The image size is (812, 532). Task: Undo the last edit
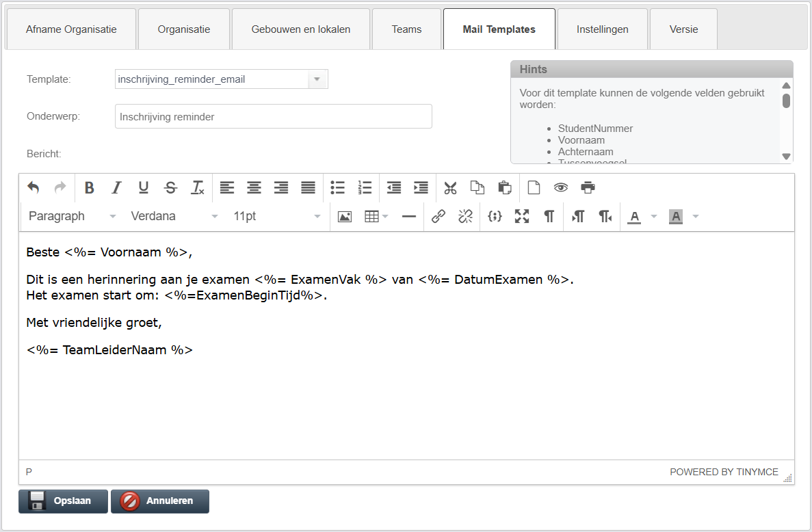coord(34,187)
